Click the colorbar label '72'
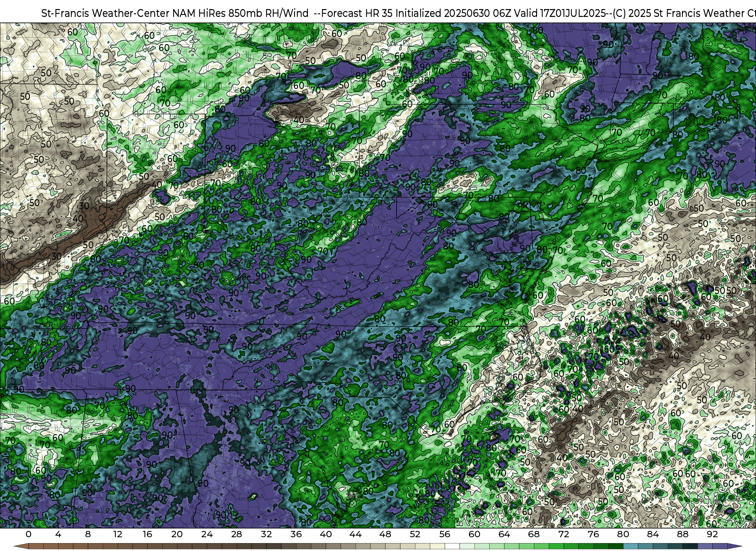This screenshot has height=551, width=756. click(564, 534)
